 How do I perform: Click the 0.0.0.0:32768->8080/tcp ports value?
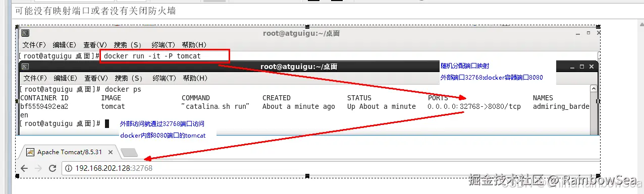coord(474,106)
